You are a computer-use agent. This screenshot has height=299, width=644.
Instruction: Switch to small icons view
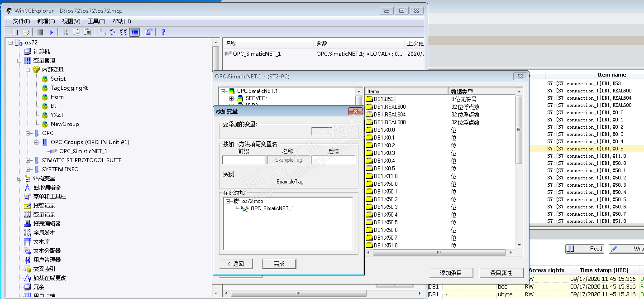(x=113, y=32)
